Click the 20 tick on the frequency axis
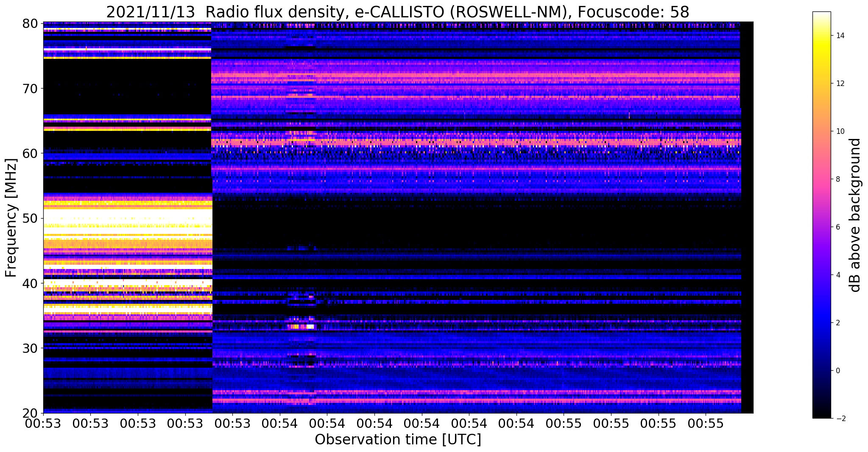 coord(30,413)
